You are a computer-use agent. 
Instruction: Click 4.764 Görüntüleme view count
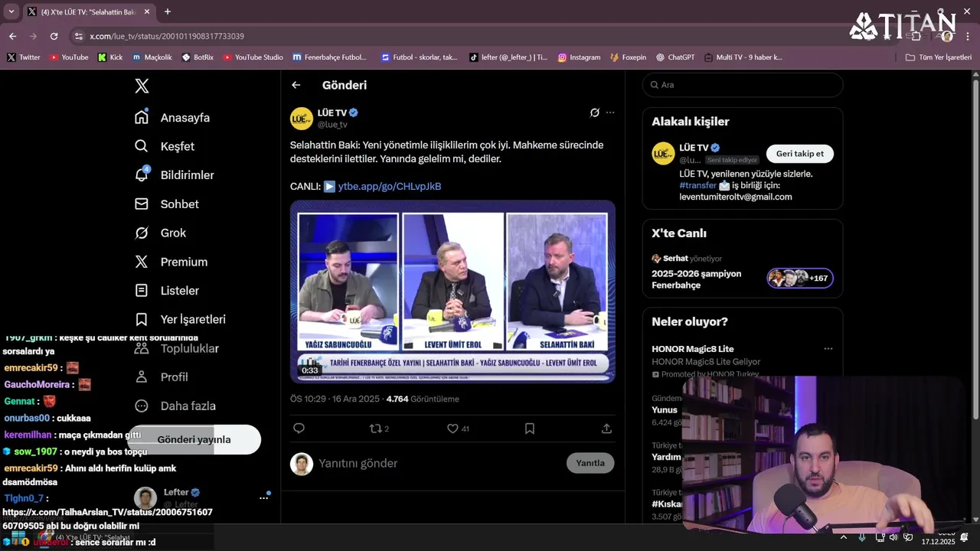[423, 399]
